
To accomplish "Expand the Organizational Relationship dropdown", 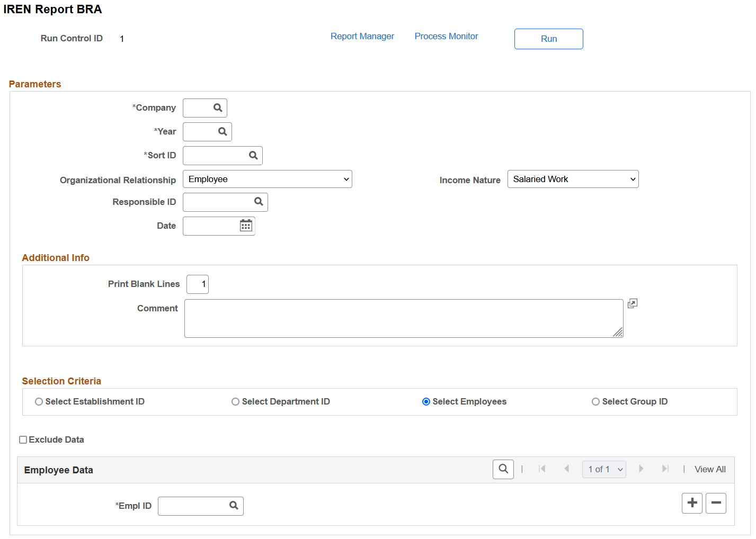I will pyautogui.click(x=268, y=179).
